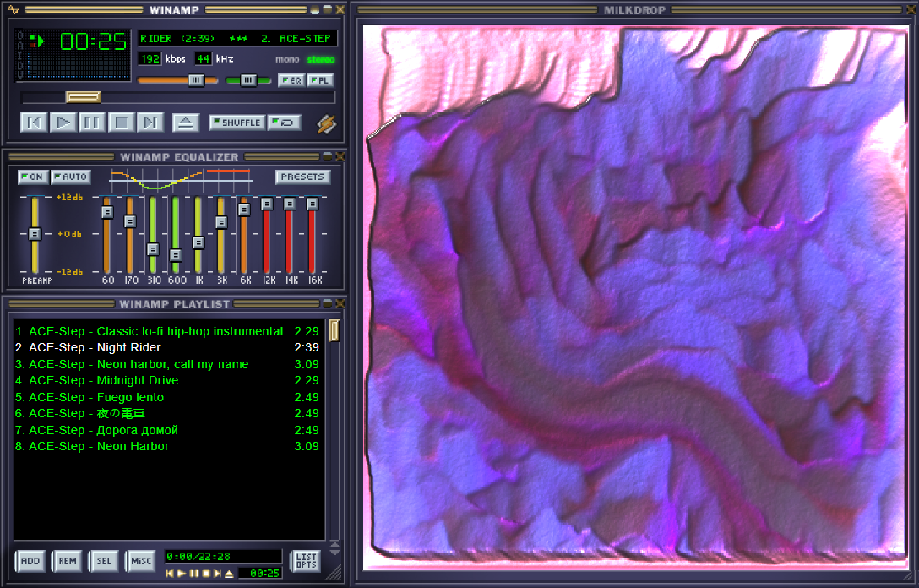Viewport: 919px width, 588px height.
Task: Open the equalizer PRESETS menu
Action: click(302, 177)
